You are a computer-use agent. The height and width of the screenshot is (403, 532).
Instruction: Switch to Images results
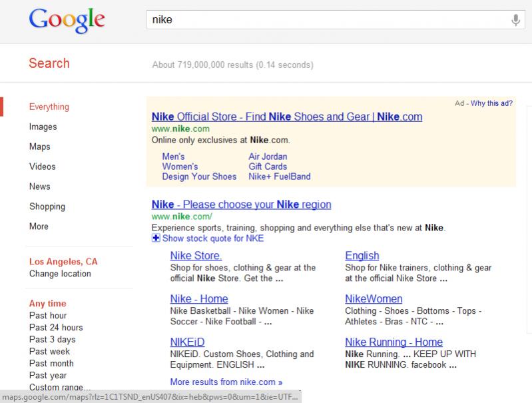tap(43, 127)
